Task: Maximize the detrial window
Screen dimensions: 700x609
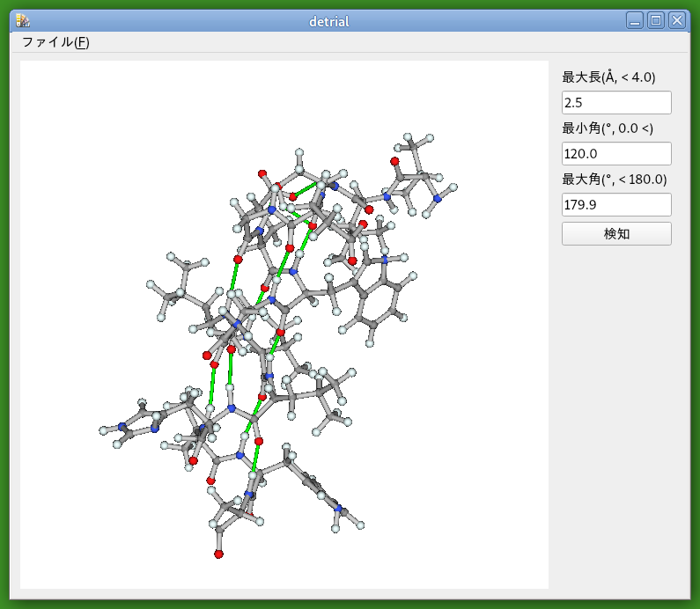Action: point(656,21)
